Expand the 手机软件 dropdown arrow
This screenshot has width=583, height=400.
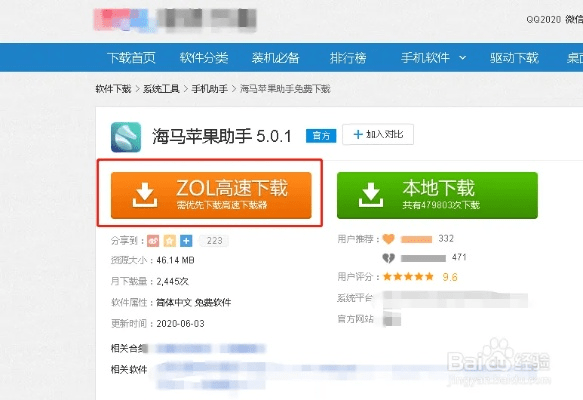coord(463,58)
